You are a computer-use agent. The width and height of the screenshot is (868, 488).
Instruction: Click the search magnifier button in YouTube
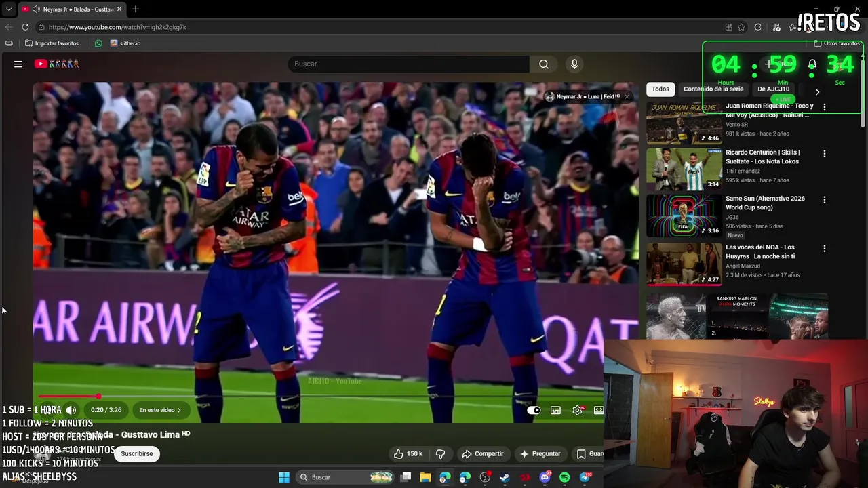coord(543,64)
